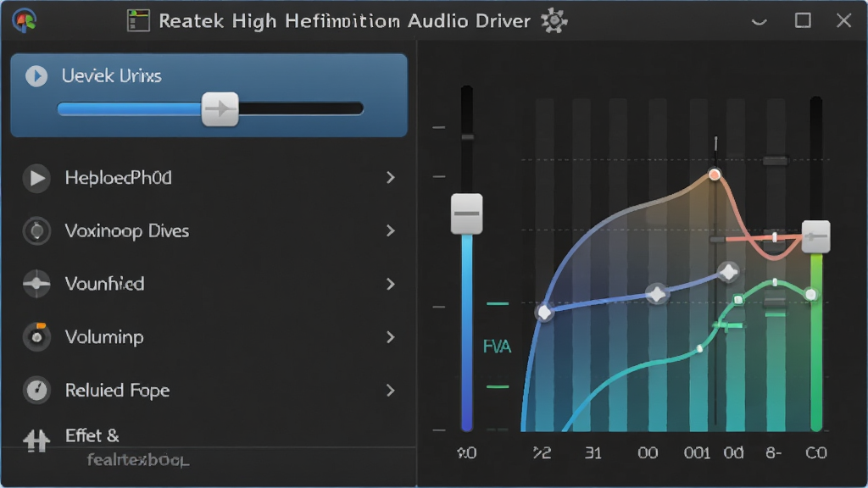Screen dimensions: 868x488
Task: Click the 8- frequency label
Action: click(773, 453)
